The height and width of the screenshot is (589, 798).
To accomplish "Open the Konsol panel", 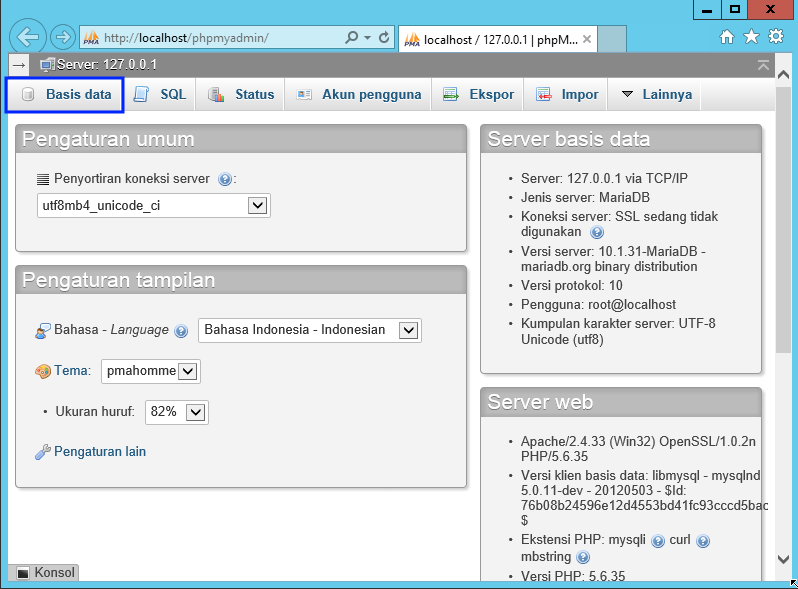I will click(x=46, y=573).
